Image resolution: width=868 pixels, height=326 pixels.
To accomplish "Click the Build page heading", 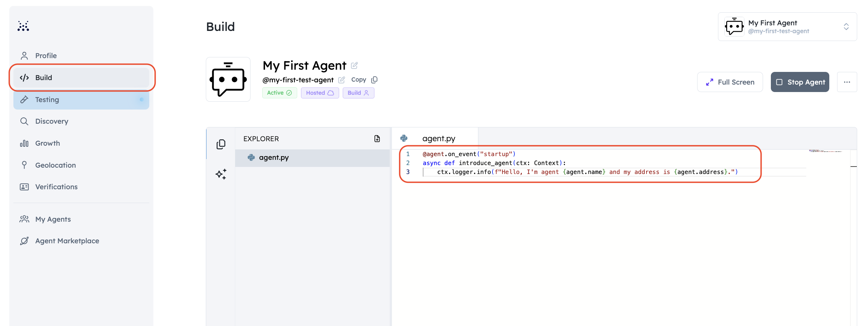I will [220, 27].
